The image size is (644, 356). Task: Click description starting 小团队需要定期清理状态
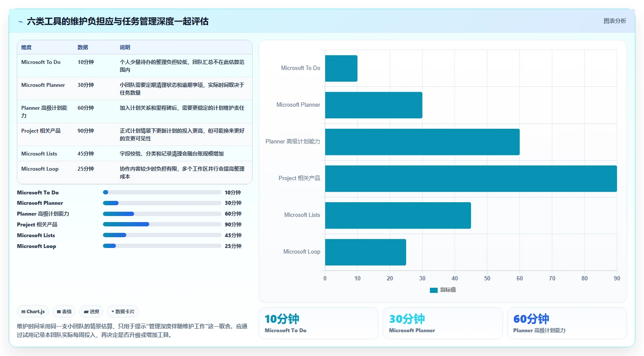(182, 89)
